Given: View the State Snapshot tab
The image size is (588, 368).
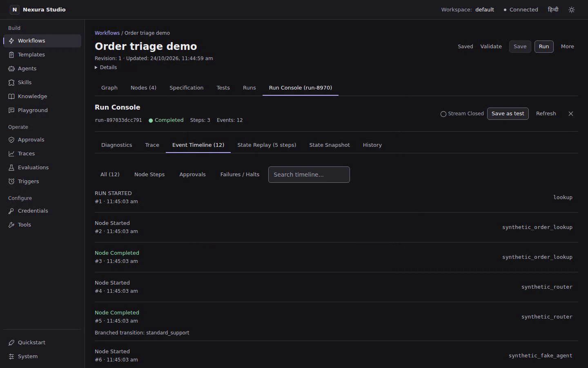Looking at the screenshot, I should click(330, 145).
